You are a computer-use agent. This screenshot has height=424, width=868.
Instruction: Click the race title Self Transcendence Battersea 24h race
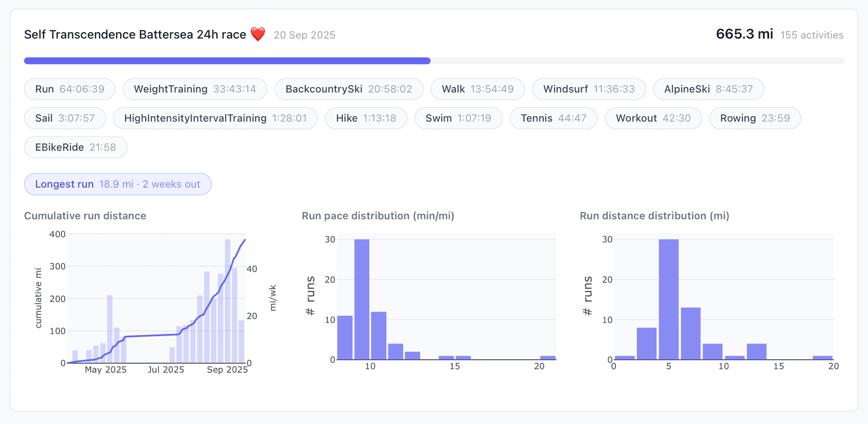135,35
